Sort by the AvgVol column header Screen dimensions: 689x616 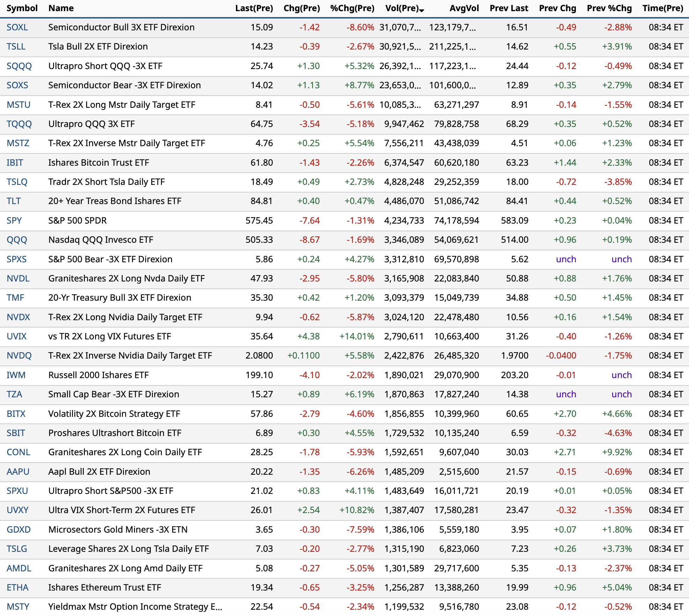(464, 8)
